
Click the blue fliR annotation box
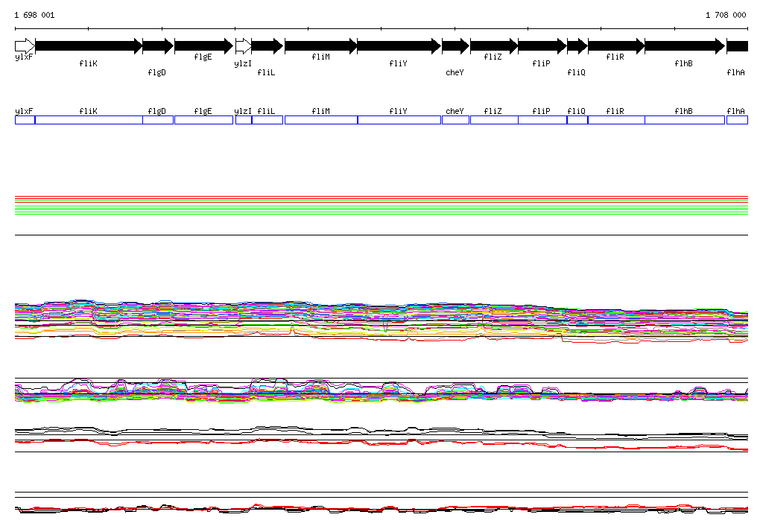coord(616,120)
